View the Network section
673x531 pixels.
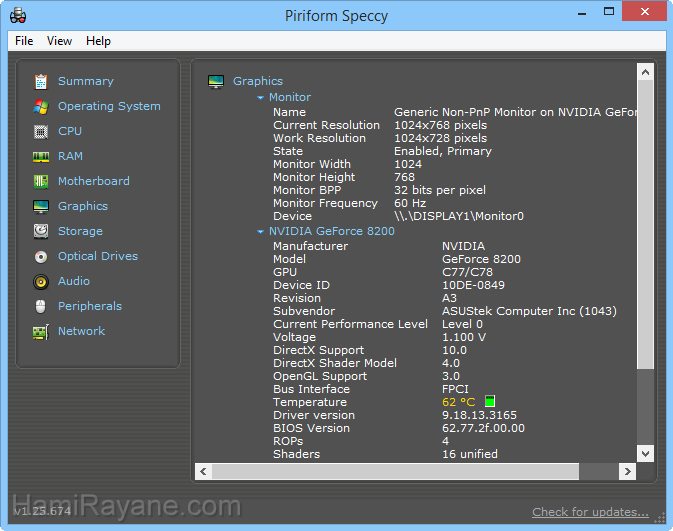coord(81,331)
